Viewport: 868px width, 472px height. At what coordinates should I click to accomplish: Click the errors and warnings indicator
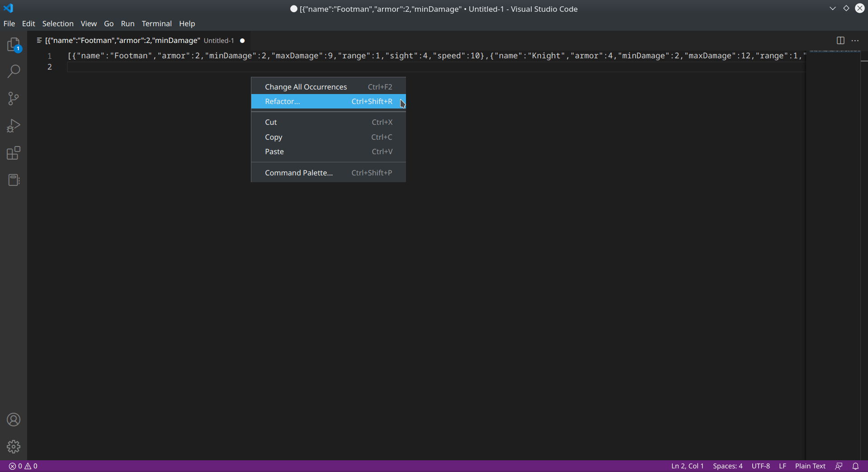click(22, 466)
